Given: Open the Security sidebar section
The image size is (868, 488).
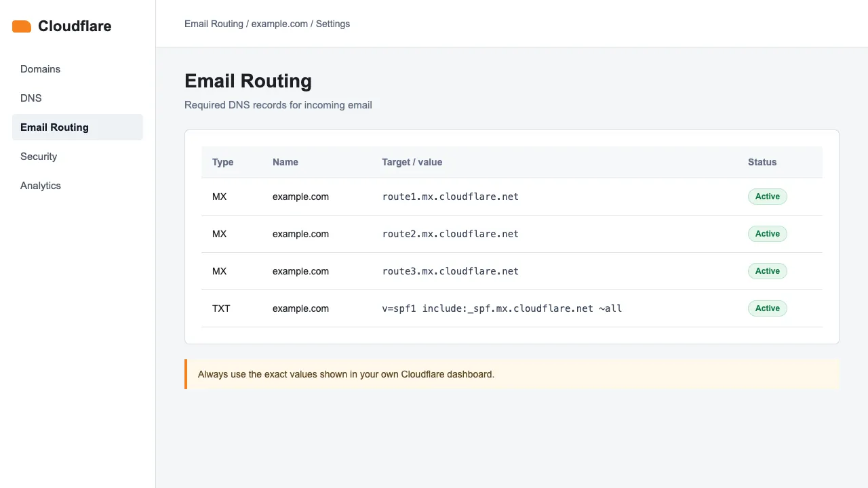Looking at the screenshot, I should (77, 157).
